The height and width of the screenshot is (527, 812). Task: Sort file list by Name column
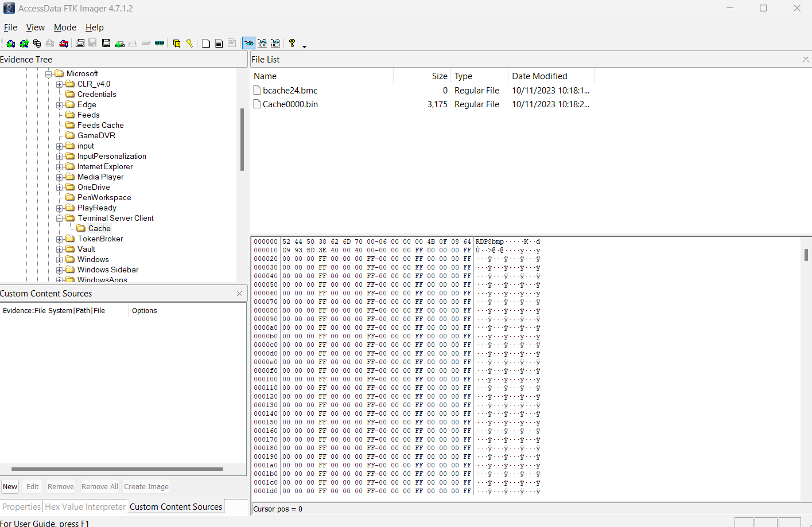coord(322,76)
